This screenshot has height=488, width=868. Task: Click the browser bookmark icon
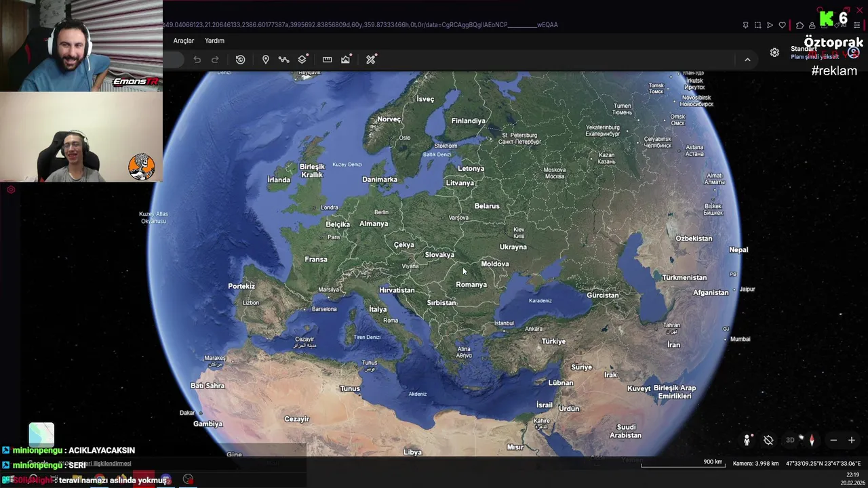tap(745, 25)
